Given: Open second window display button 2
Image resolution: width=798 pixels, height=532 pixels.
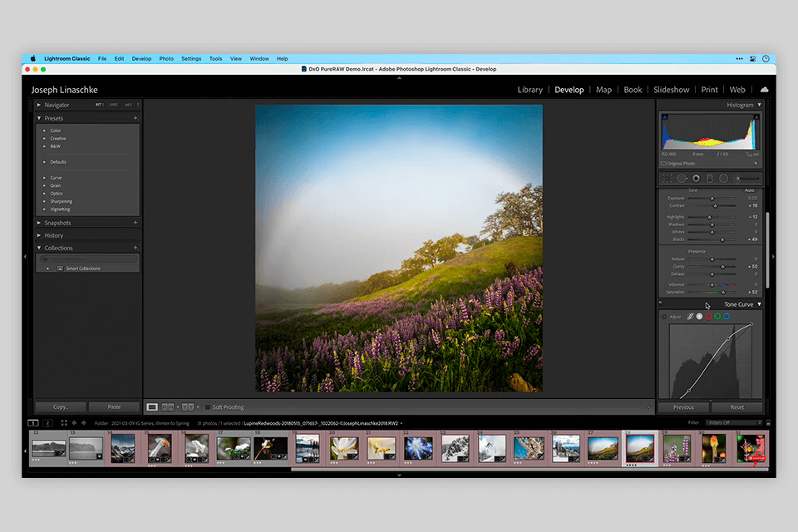Looking at the screenshot, I should click(47, 423).
